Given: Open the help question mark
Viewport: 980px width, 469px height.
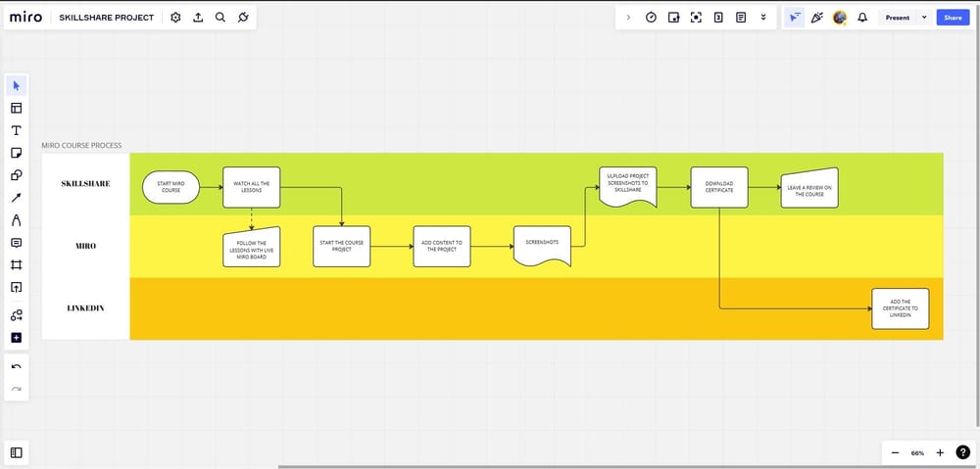Looking at the screenshot, I should [963, 452].
